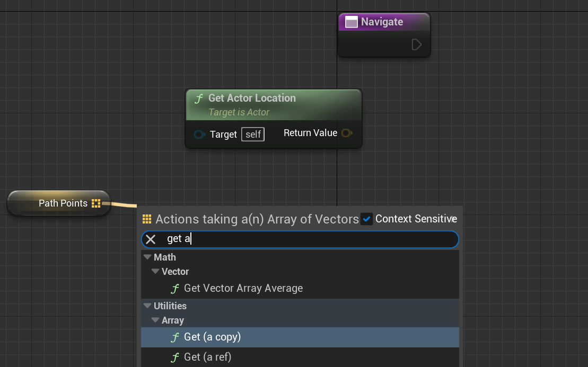Viewport: 588px width, 367px height.
Task: Select the Navigate node title
Action: pos(382,22)
